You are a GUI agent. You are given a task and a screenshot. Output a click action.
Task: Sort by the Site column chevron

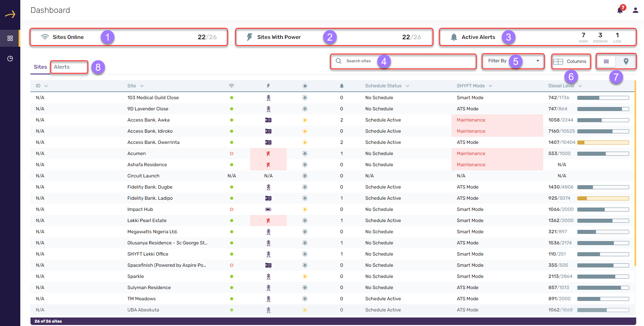pos(142,86)
